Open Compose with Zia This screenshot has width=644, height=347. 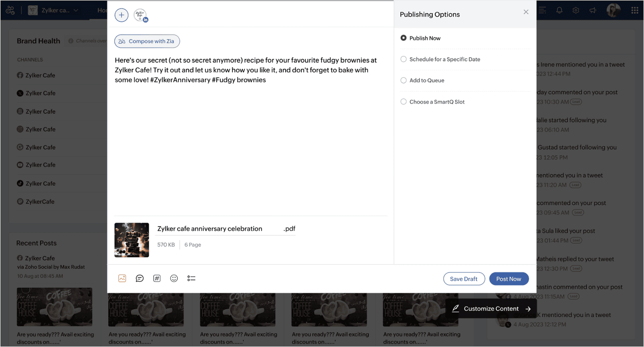click(x=147, y=41)
